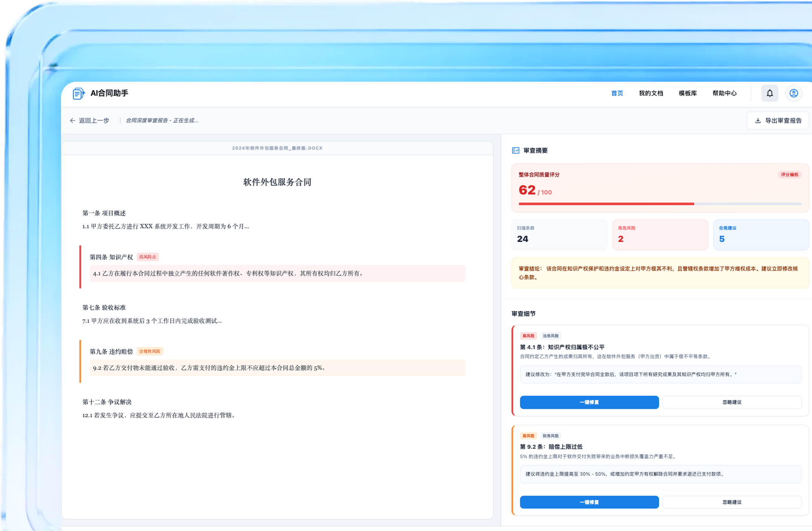
Task: Click heading 第 9.2 条: 赔偿上限过低
Action: (x=551, y=447)
